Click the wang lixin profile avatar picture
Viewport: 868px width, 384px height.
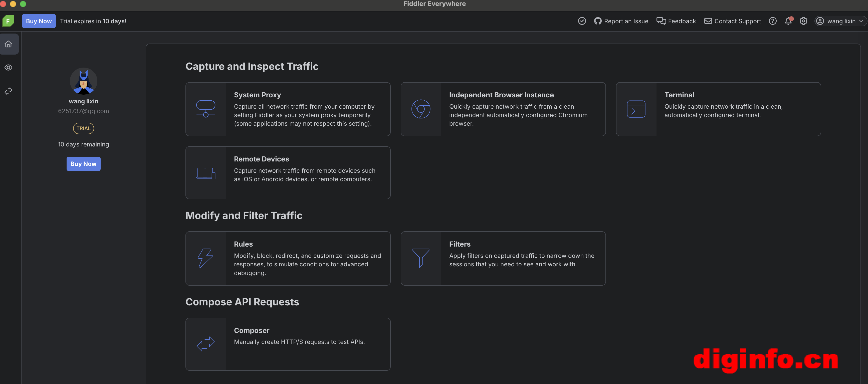click(x=84, y=81)
